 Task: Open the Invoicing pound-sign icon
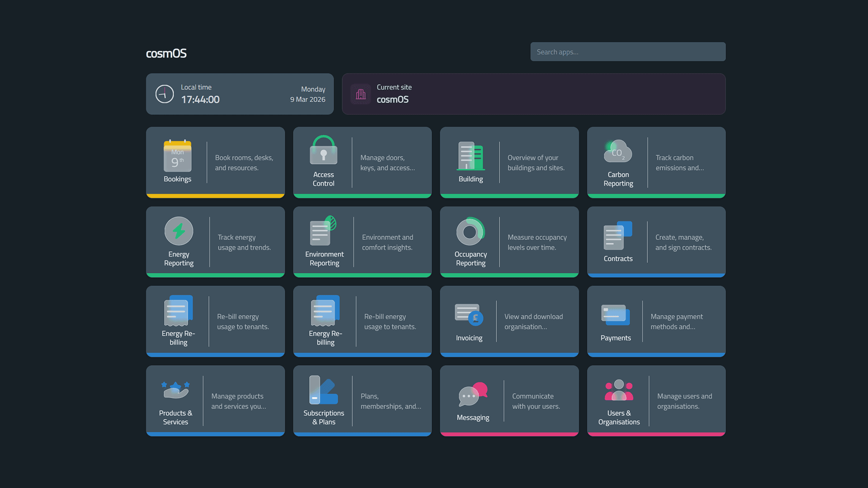pyautogui.click(x=469, y=314)
